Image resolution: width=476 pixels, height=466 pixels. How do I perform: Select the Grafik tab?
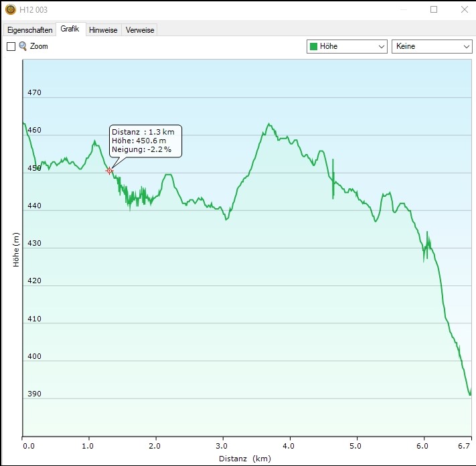[70, 29]
